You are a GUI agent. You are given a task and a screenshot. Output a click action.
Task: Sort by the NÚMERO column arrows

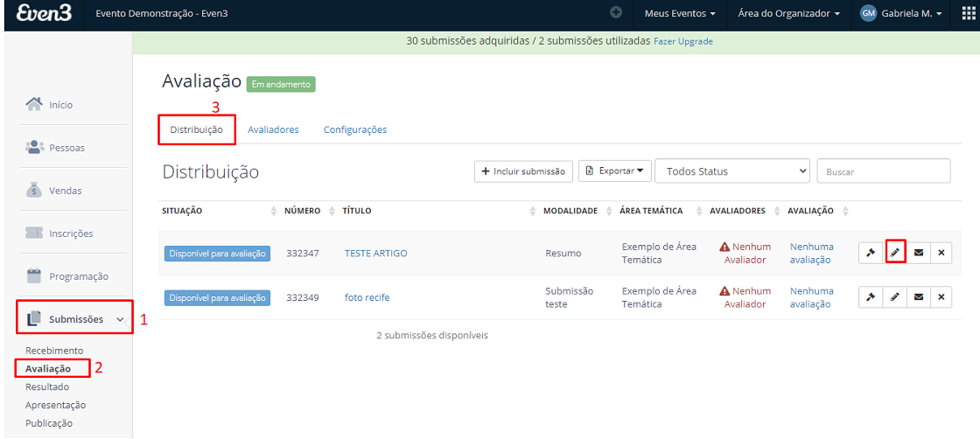(332, 211)
